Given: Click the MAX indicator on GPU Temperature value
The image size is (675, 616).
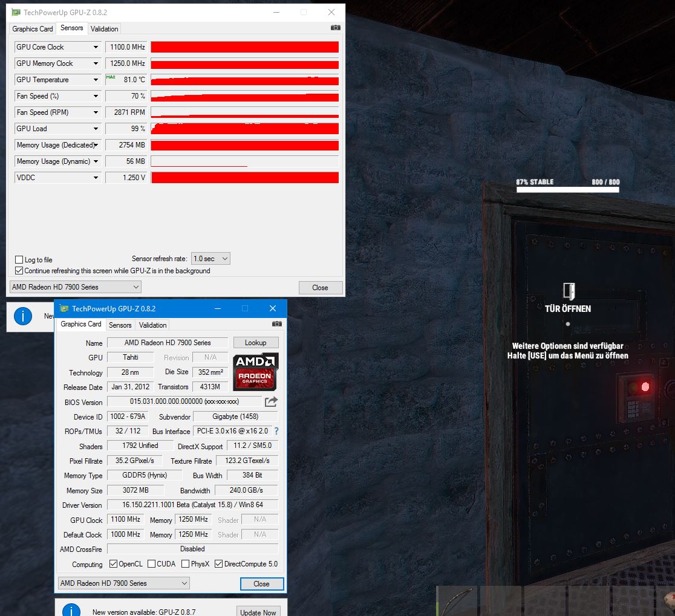Looking at the screenshot, I should (111, 77).
